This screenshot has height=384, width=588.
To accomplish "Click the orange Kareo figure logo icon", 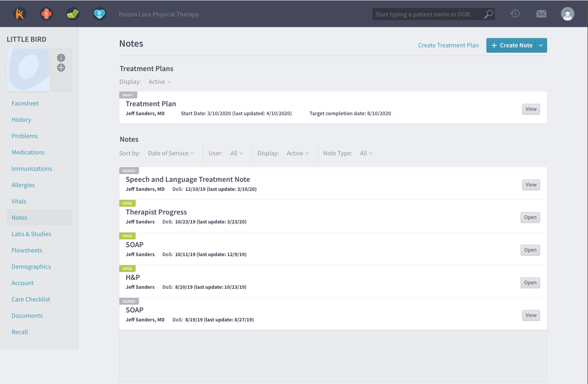I will point(20,14).
